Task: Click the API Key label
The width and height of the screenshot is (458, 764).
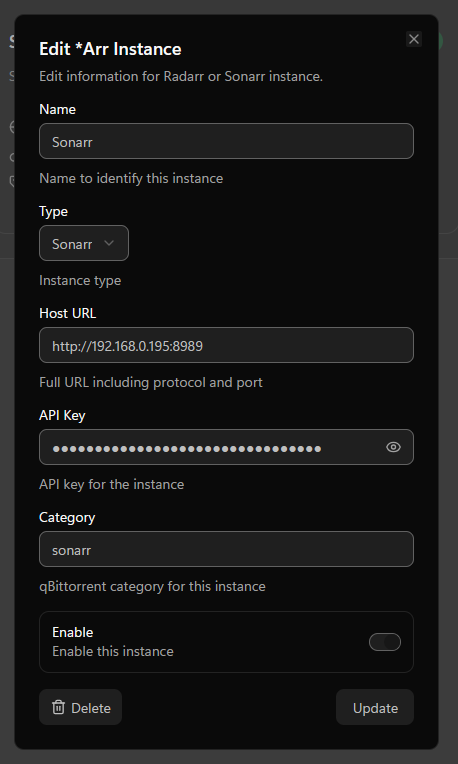Action: point(62,416)
